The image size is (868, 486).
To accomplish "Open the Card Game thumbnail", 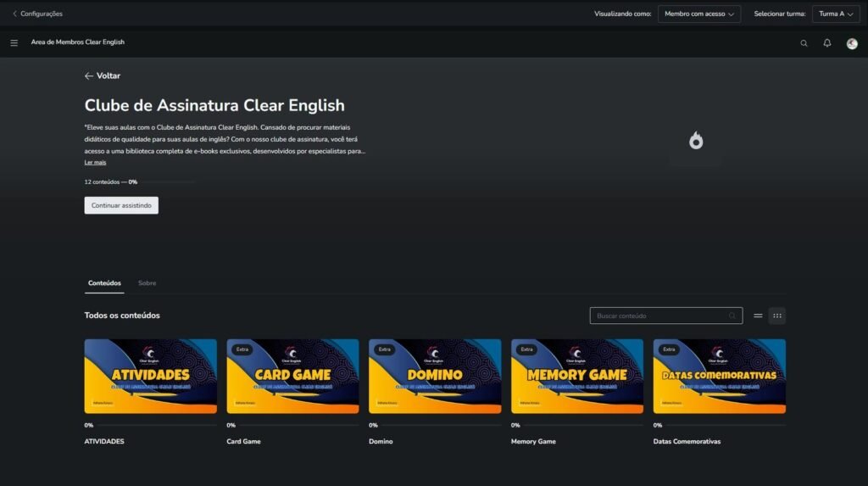I will (292, 377).
